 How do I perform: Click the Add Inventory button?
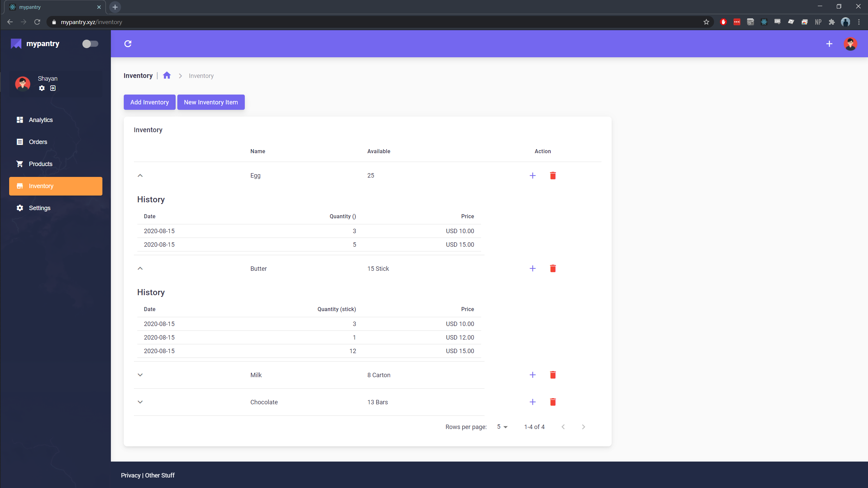pyautogui.click(x=150, y=102)
